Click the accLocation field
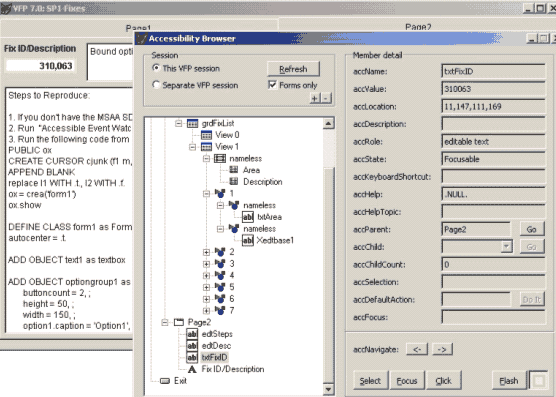556x397 pixels. pos(493,106)
